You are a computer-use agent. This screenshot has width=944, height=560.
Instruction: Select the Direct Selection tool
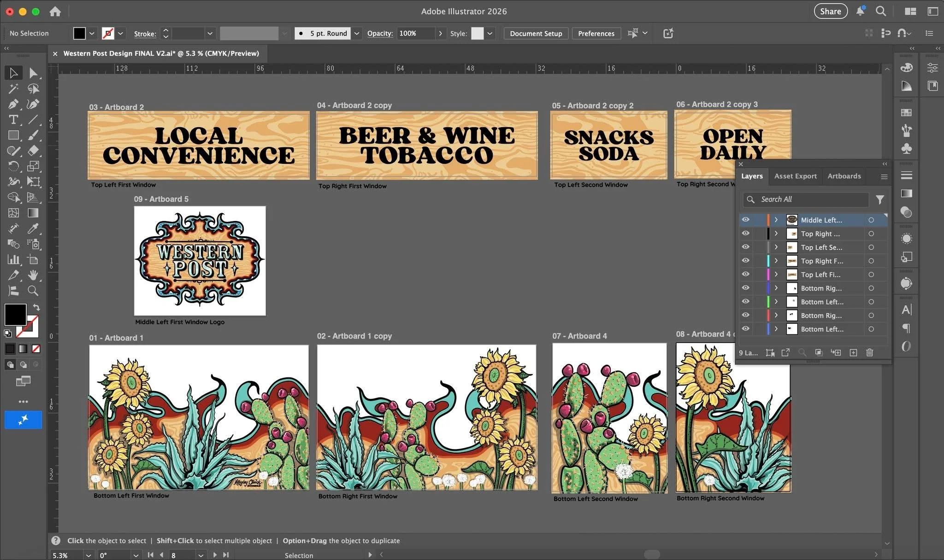coord(33,73)
